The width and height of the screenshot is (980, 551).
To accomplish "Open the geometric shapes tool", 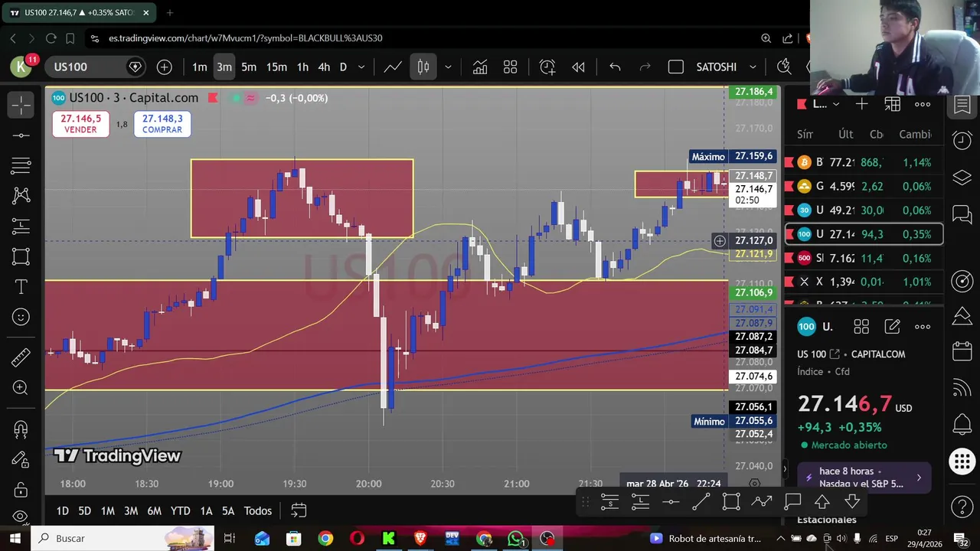I will (x=21, y=256).
